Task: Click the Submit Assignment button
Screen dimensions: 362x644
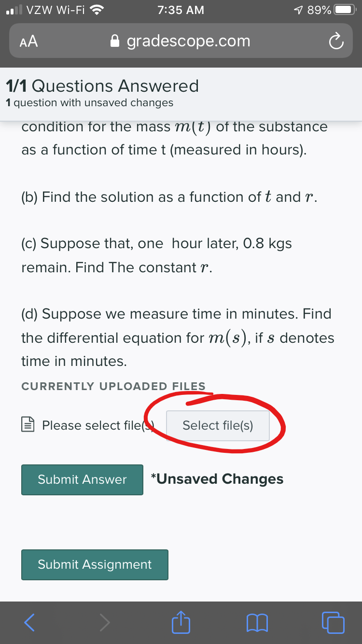Action: tap(95, 564)
